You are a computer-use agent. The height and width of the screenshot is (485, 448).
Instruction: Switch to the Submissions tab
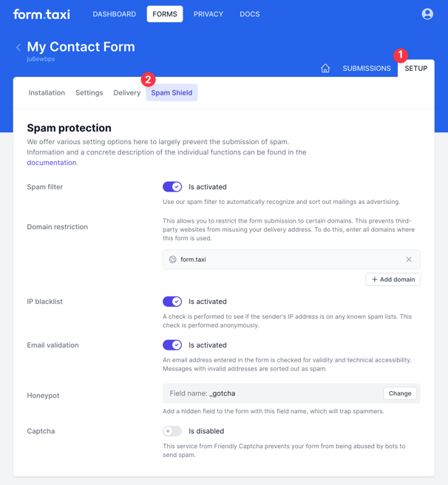pyautogui.click(x=367, y=68)
